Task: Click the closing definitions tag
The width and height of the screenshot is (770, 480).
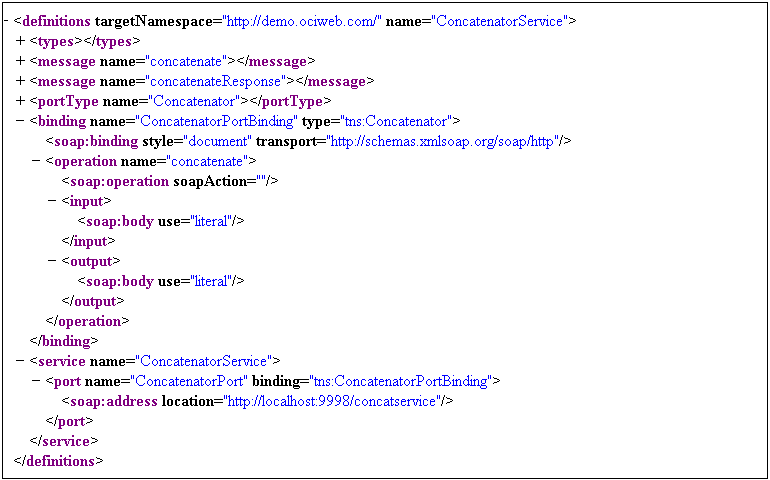Action: point(58,461)
